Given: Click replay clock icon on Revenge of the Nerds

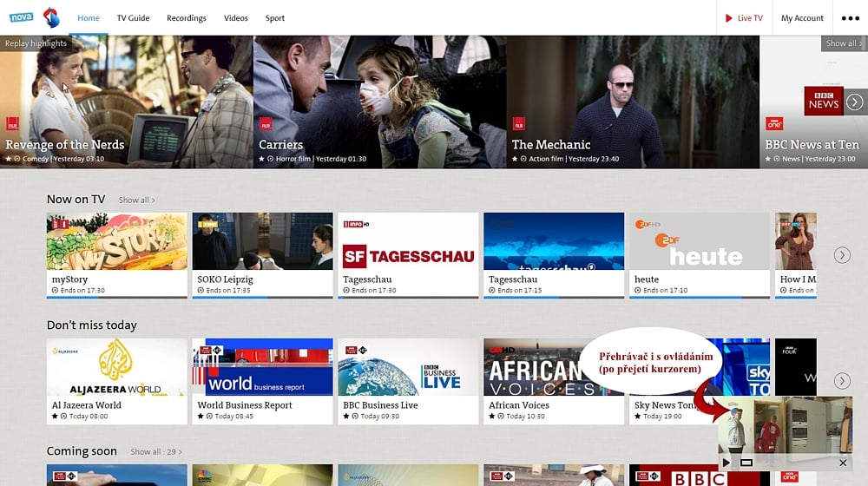Looking at the screenshot, I should click(17, 159).
